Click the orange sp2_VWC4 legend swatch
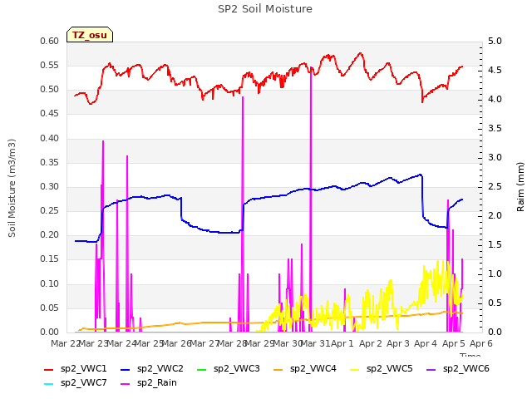Image resolution: width=532 pixels, height=399 pixels. [x=278, y=369]
